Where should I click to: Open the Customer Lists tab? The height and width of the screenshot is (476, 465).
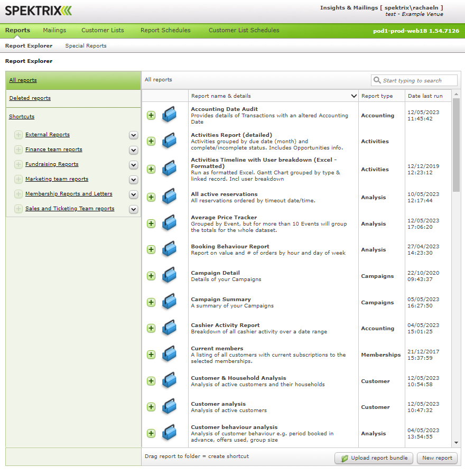click(x=103, y=30)
